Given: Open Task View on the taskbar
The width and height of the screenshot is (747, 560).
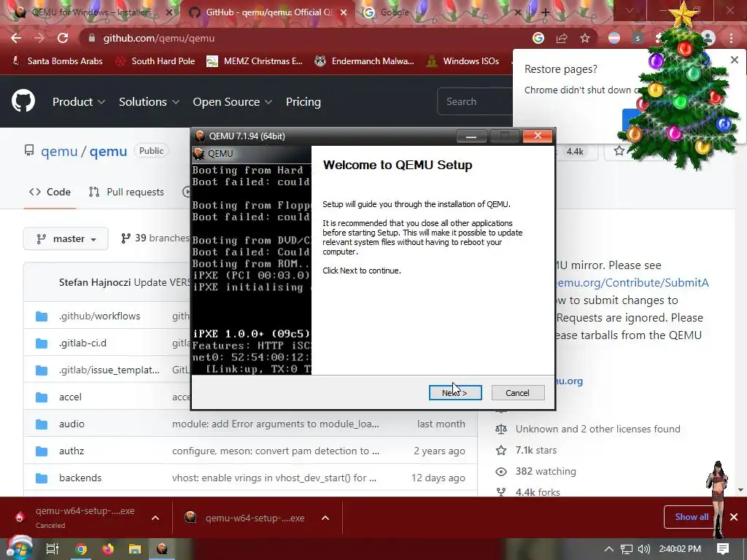Looking at the screenshot, I should click(53, 549).
